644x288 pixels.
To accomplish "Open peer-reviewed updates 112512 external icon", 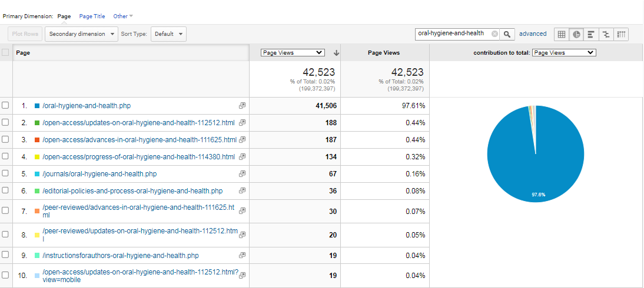I will (243, 235).
